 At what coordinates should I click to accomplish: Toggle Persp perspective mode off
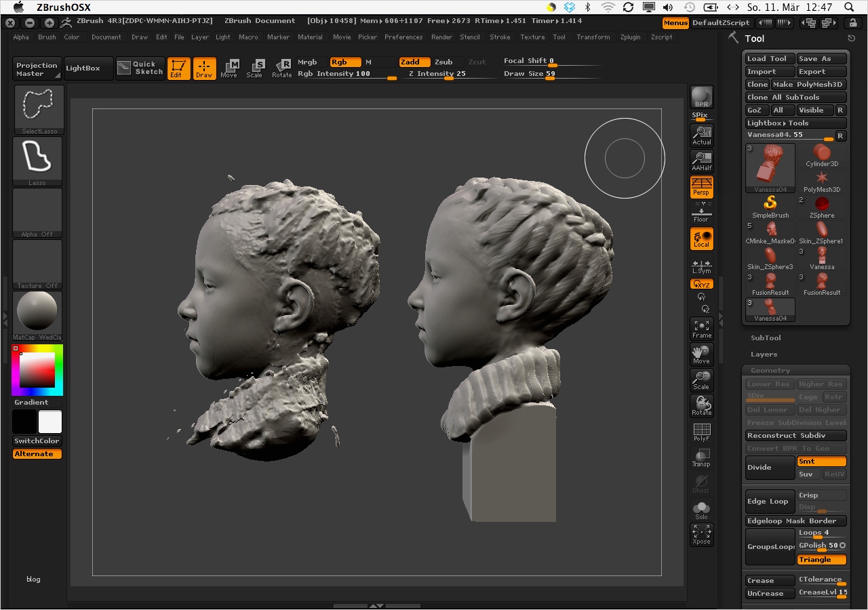click(701, 186)
